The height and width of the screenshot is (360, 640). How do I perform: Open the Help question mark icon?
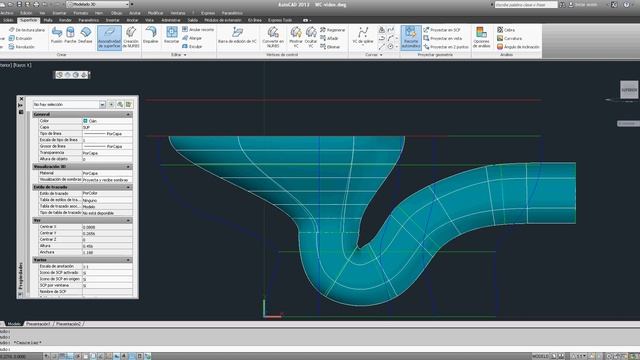coord(627,4)
